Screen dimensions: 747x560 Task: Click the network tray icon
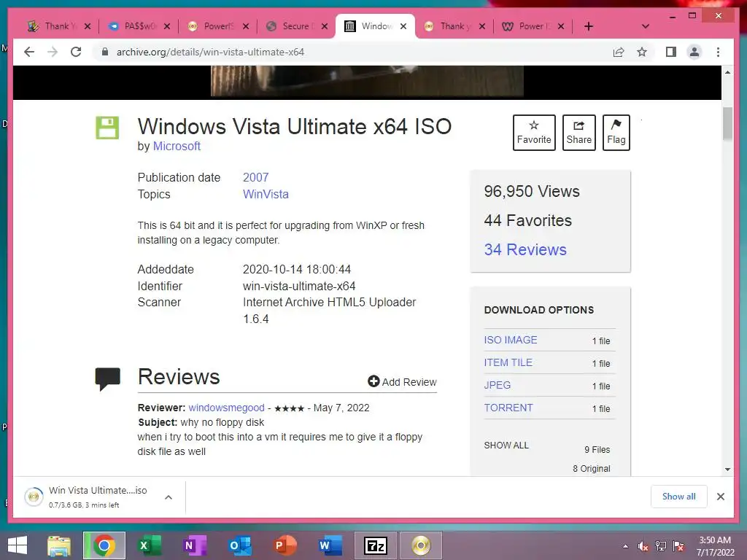(661, 546)
